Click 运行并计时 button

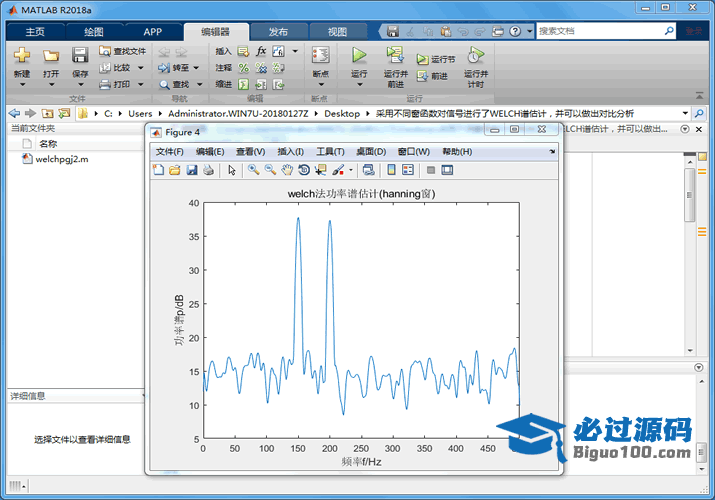click(x=476, y=67)
